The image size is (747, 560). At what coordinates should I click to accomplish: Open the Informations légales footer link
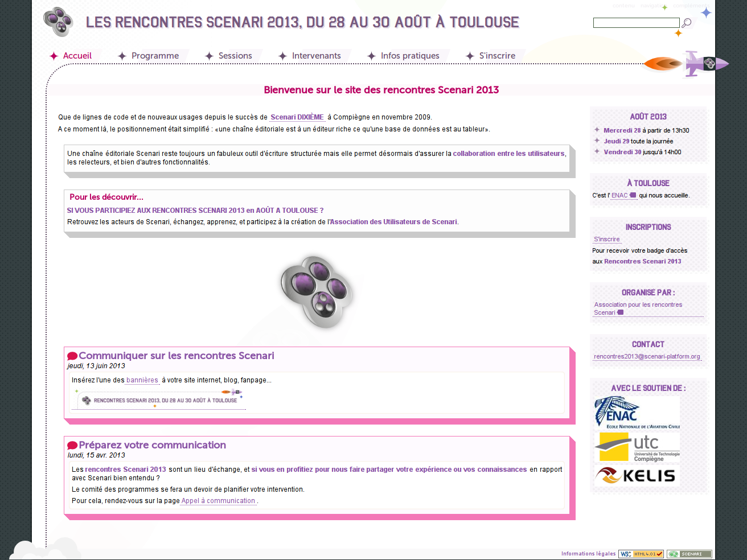588,554
